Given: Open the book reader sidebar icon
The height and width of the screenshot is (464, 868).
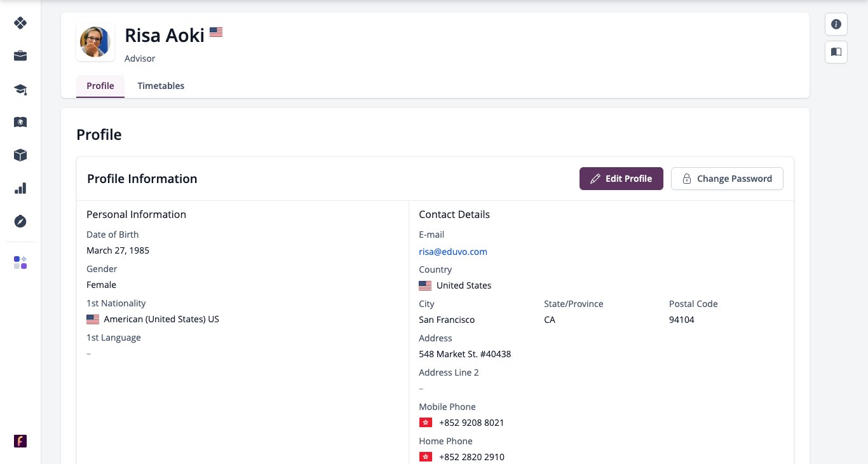Looking at the screenshot, I should tap(20, 122).
